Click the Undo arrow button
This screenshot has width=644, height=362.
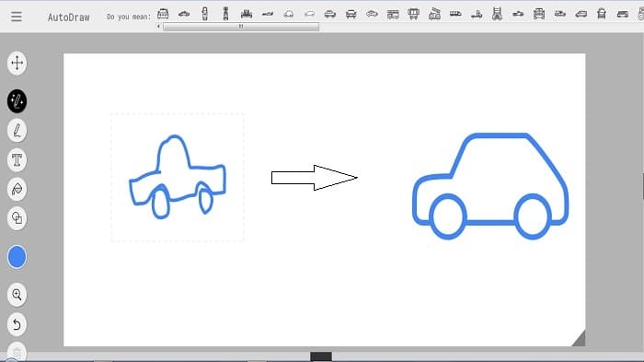point(17,324)
